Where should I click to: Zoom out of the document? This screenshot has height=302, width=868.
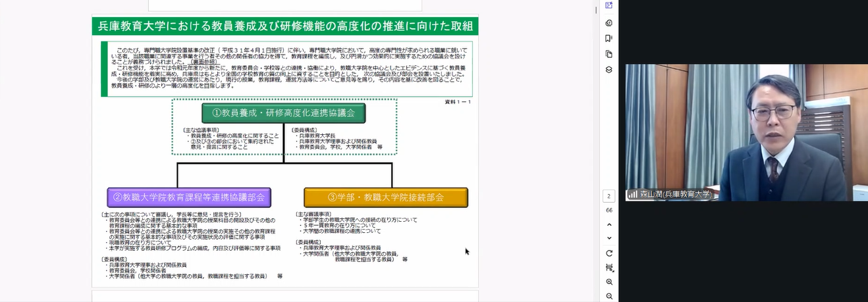coord(609,296)
